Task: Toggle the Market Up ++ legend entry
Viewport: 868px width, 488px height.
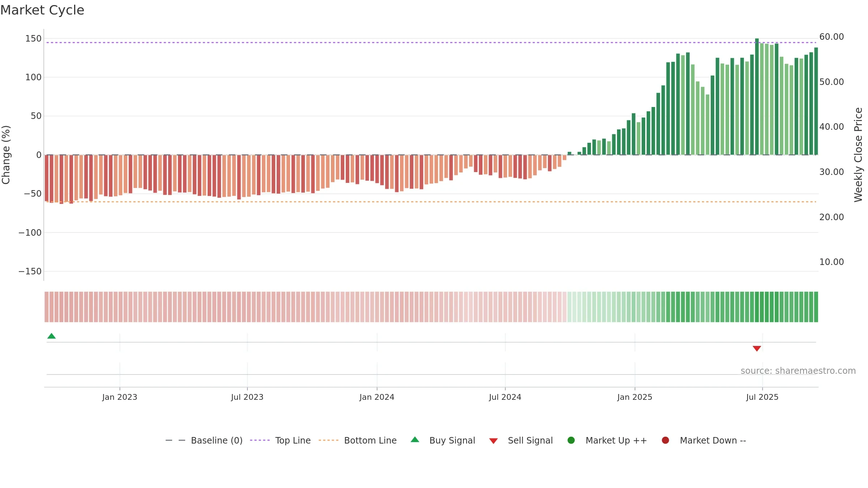Action: coord(607,440)
